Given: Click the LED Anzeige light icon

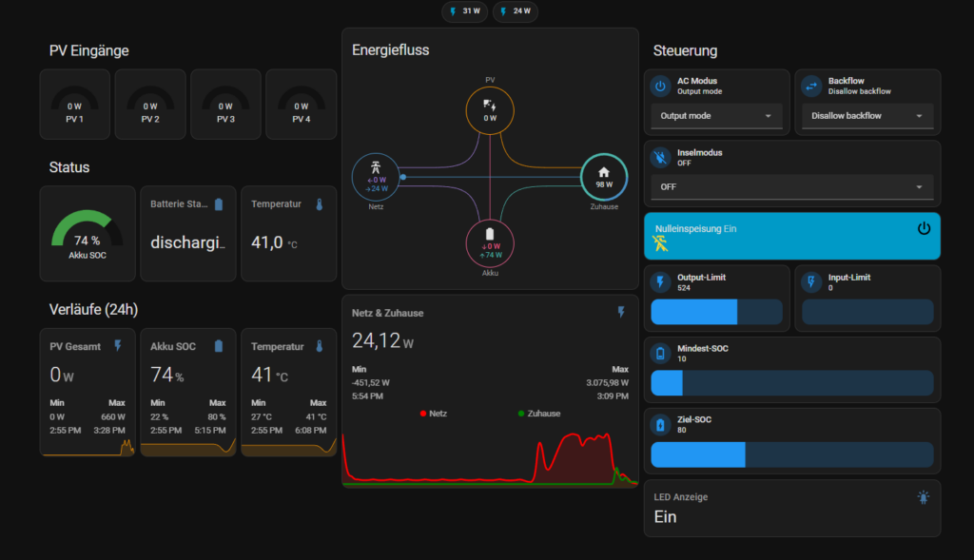Looking at the screenshot, I should pos(924,497).
